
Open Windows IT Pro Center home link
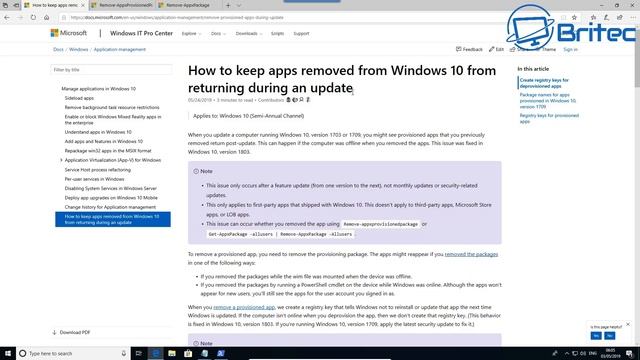click(141, 33)
